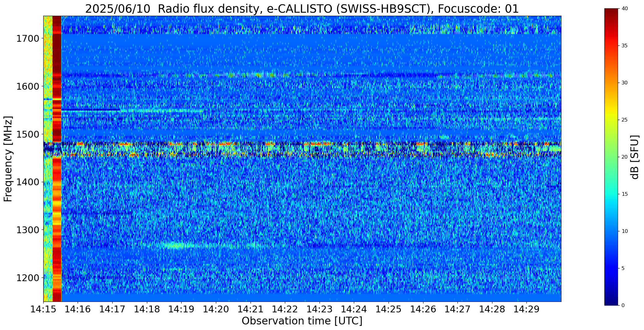This screenshot has height=330, width=644.
Task: Click the 14:18 time tick label
Action: coord(147,309)
